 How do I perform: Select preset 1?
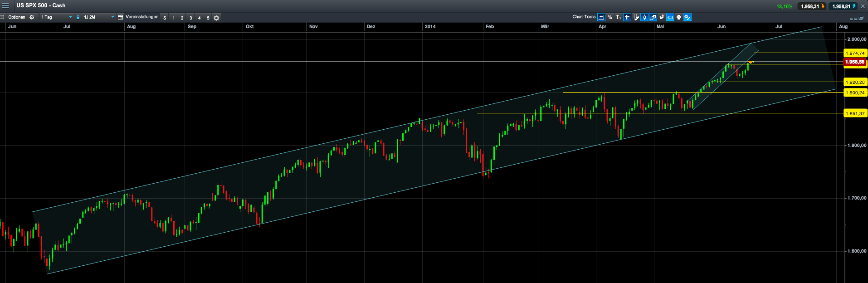pyautogui.click(x=173, y=18)
